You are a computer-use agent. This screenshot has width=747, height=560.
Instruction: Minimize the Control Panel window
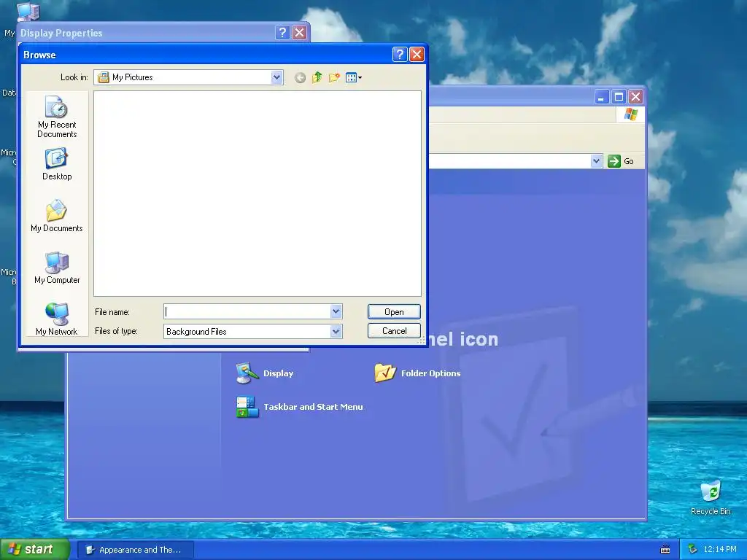pos(602,97)
